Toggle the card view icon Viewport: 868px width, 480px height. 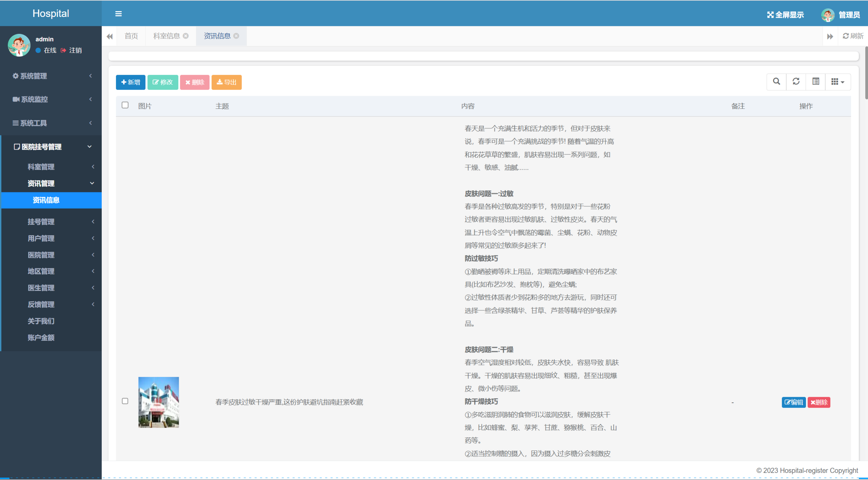point(815,82)
